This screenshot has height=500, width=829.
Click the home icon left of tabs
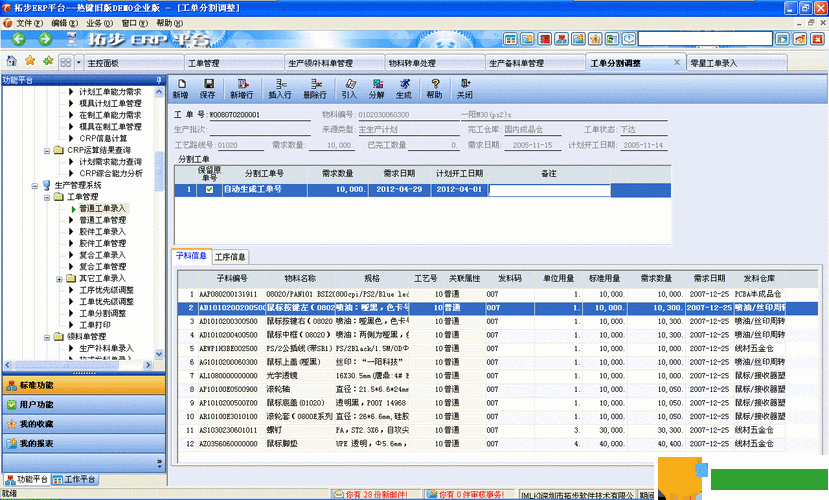(x=12, y=61)
